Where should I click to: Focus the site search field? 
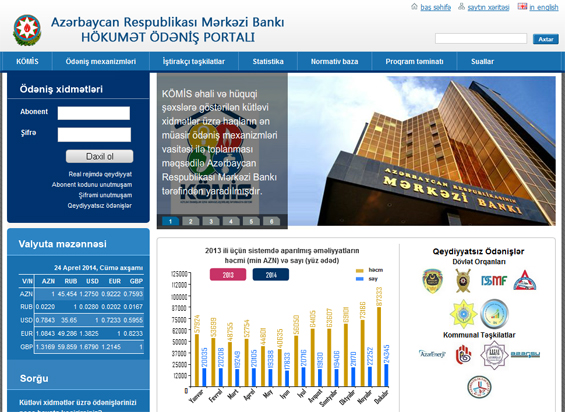click(x=481, y=39)
